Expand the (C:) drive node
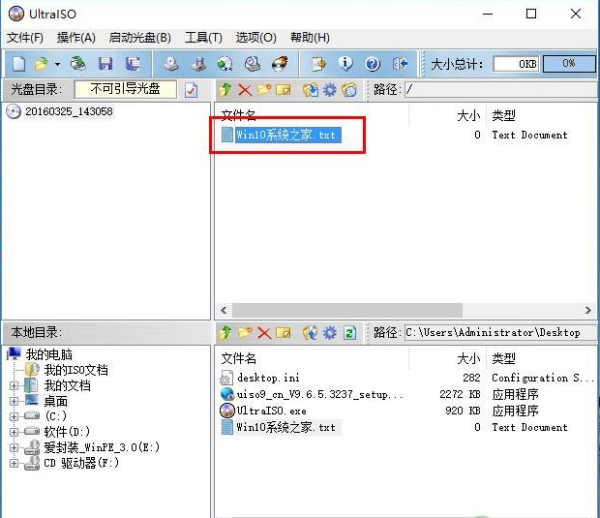Image resolution: width=600 pixels, height=518 pixels. point(14,417)
